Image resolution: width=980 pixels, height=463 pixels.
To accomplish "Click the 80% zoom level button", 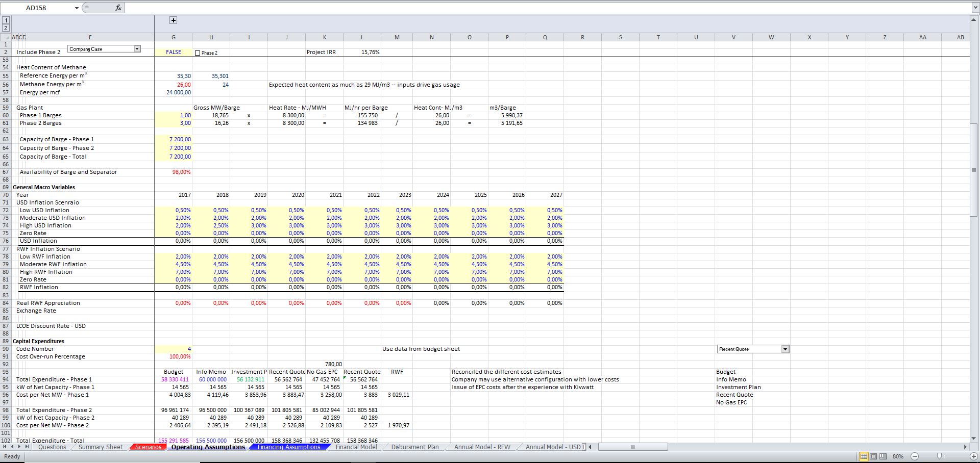I will 899,456.
